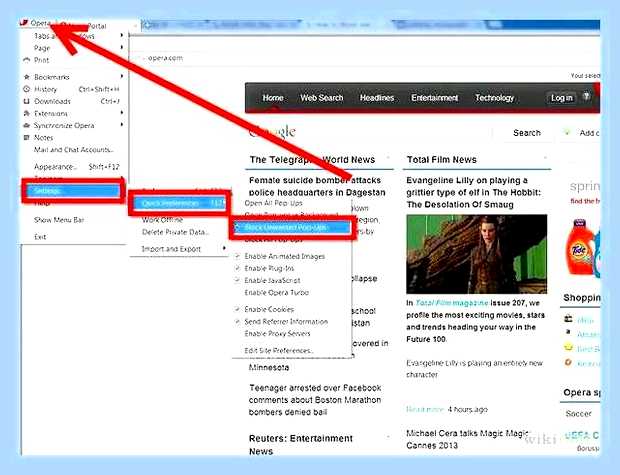Click the notepad icon beside Notes
The width and height of the screenshot is (620, 475).
pos(26,138)
